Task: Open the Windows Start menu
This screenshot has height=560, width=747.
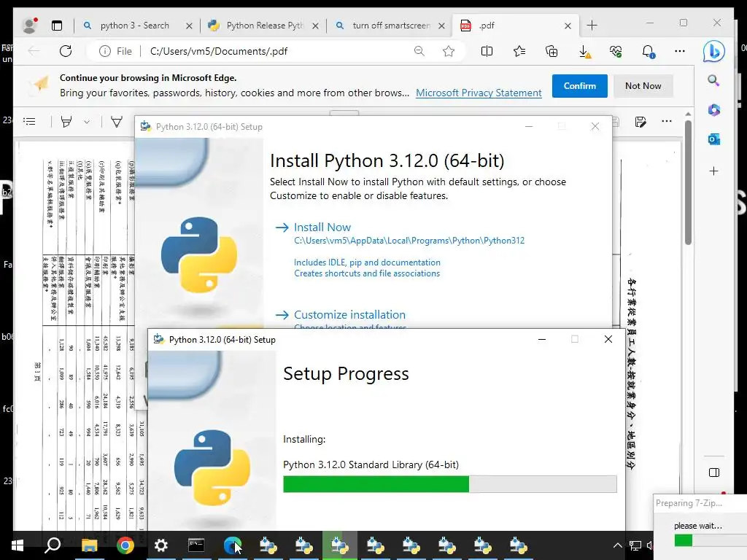Action: point(18,545)
